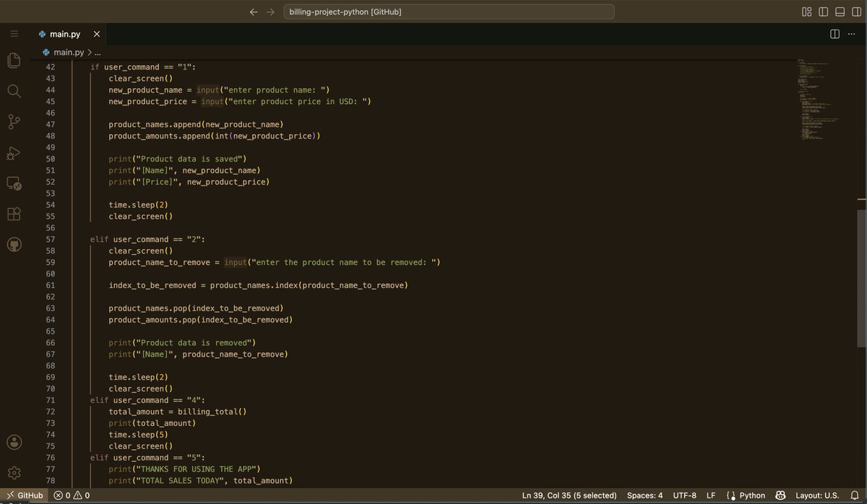Screen dimensions: 867x504
Task: Change line ending via LF
Action: 711,495
